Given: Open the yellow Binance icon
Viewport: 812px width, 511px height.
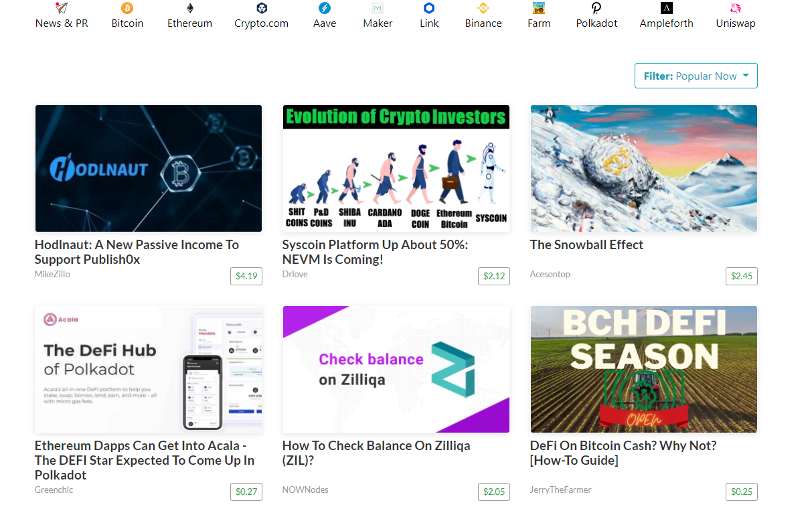Looking at the screenshot, I should click(483, 8).
